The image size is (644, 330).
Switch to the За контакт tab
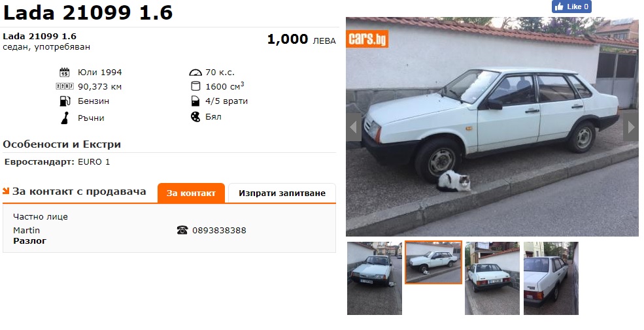pos(191,193)
